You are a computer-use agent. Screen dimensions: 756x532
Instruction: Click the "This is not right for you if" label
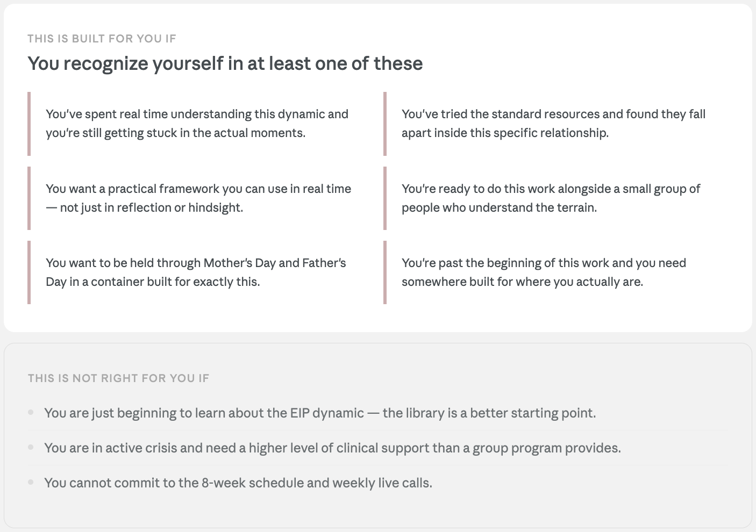(118, 378)
